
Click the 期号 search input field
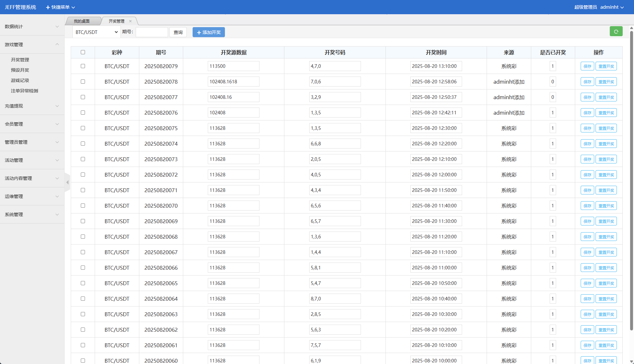click(x=152, y=32)
